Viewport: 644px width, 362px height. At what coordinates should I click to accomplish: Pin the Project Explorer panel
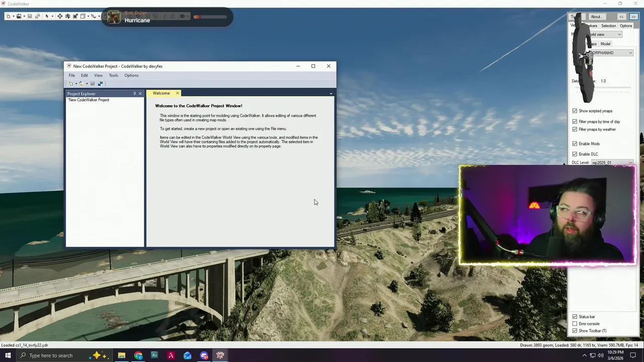click(134, 94)
